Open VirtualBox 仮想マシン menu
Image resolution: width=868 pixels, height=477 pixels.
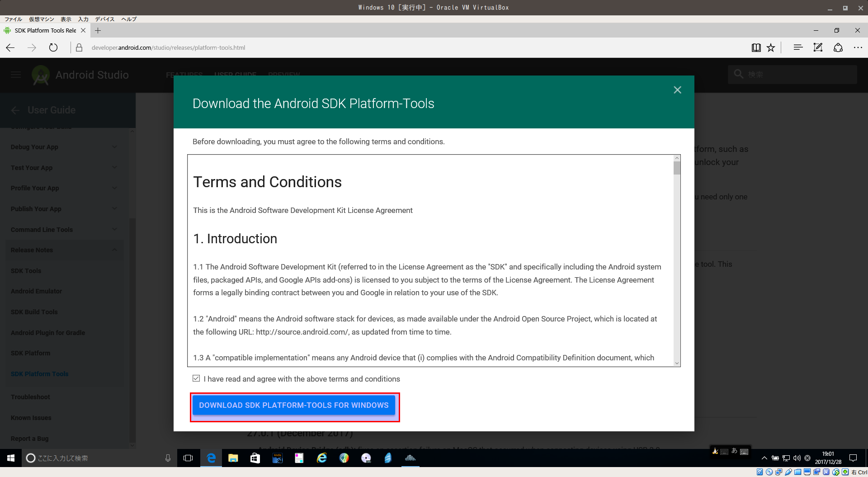(42, 19)
